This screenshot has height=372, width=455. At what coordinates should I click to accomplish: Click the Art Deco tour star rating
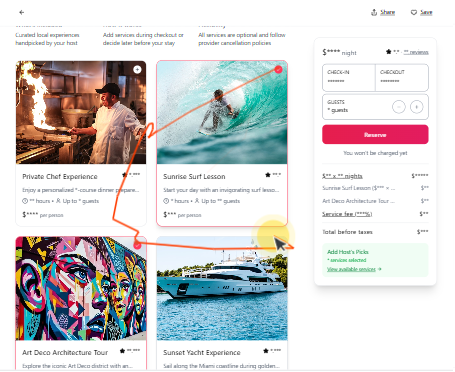(x=130, y=351)
